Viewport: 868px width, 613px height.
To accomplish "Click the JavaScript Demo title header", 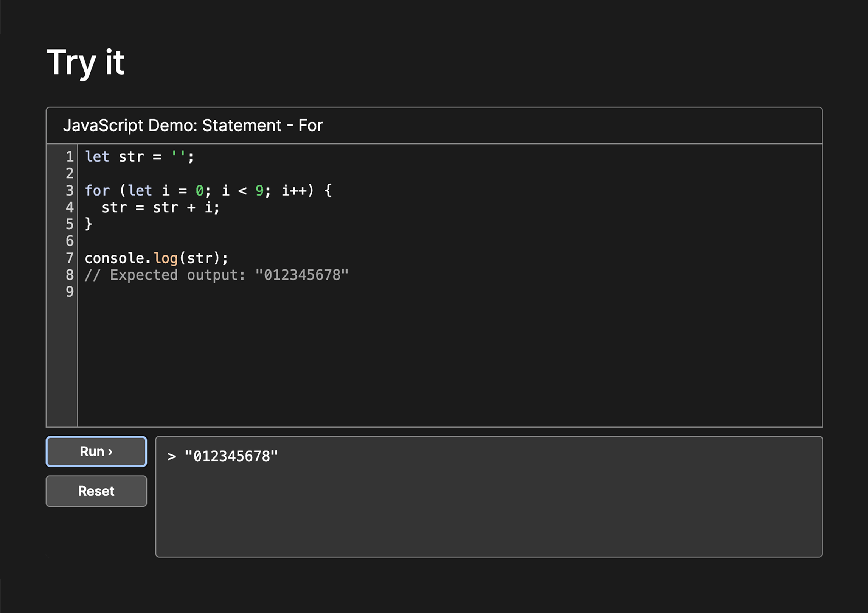I will tap(193, 125).
